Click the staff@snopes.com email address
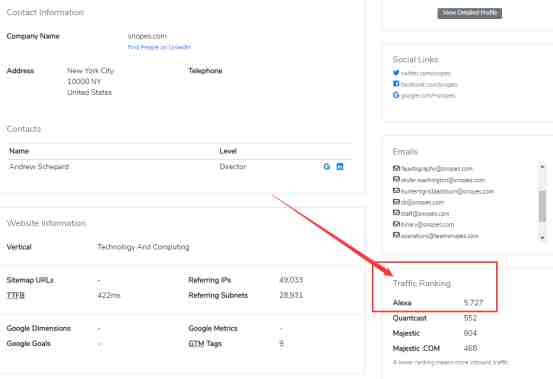 tap(425, 214)
